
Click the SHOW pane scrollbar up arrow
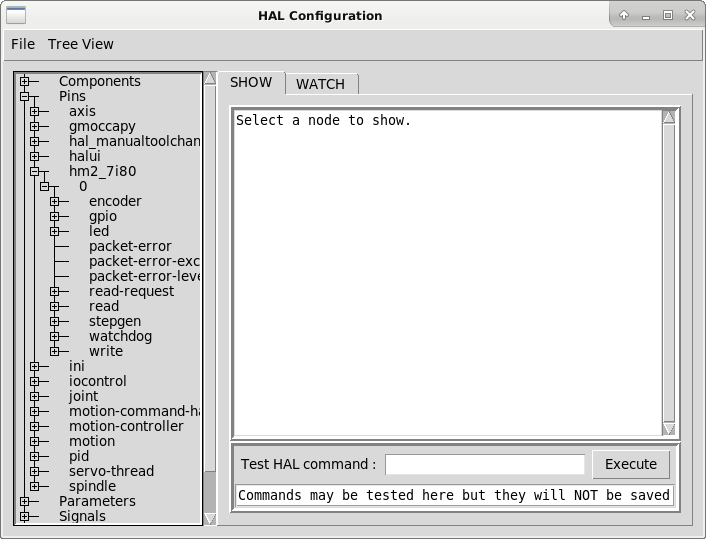click(x=669, y=117)
